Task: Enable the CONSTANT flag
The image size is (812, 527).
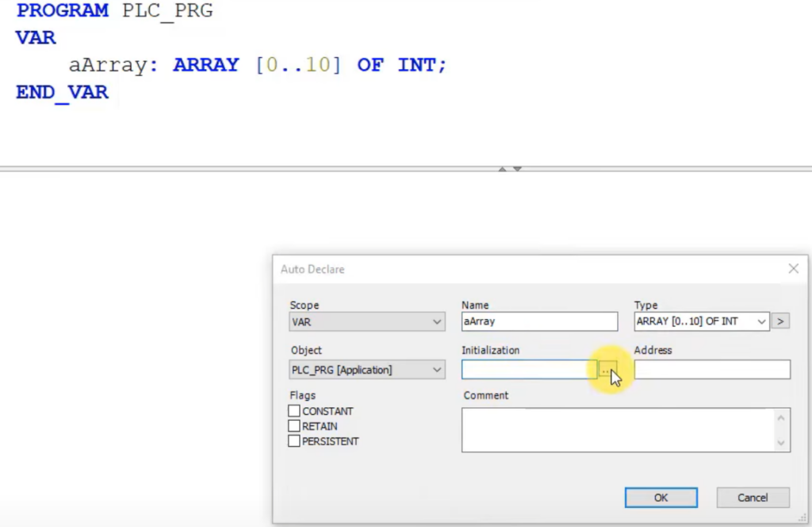Action: click(294, 410)
